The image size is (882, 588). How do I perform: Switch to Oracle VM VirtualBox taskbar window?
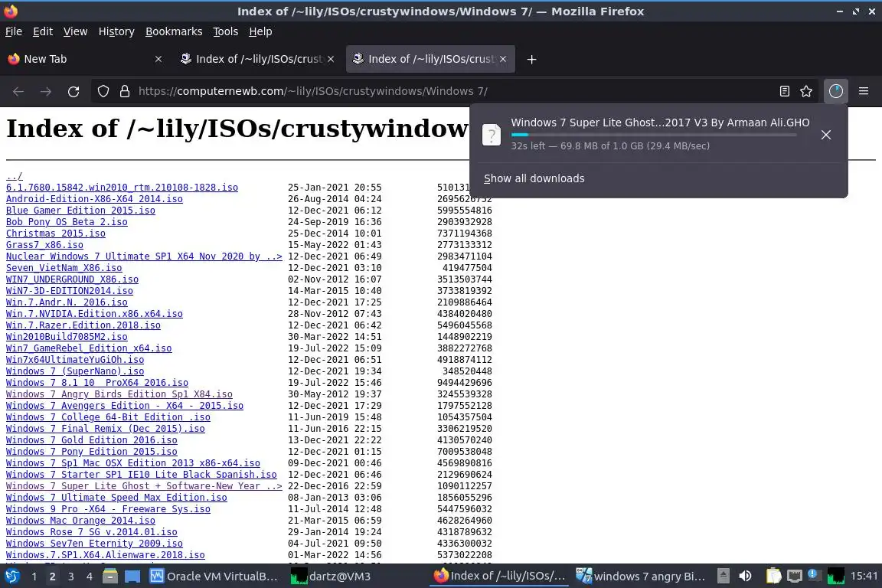(214, 577)
